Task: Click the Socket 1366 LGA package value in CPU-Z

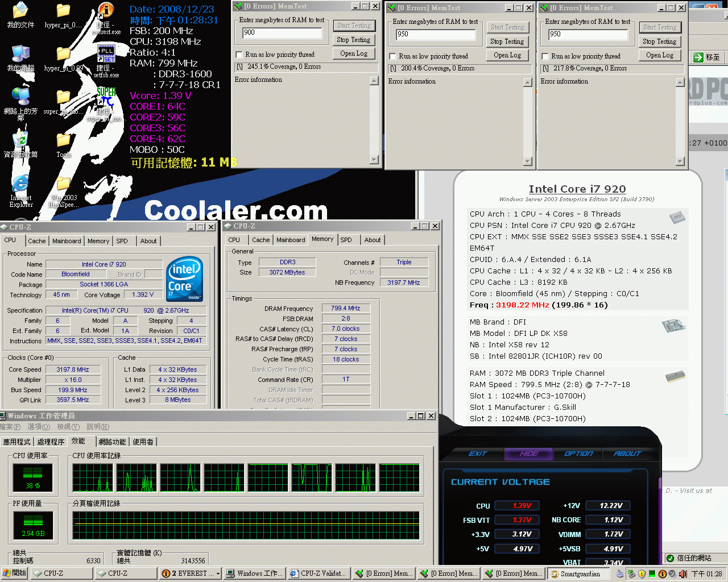Action: (104, 284)
